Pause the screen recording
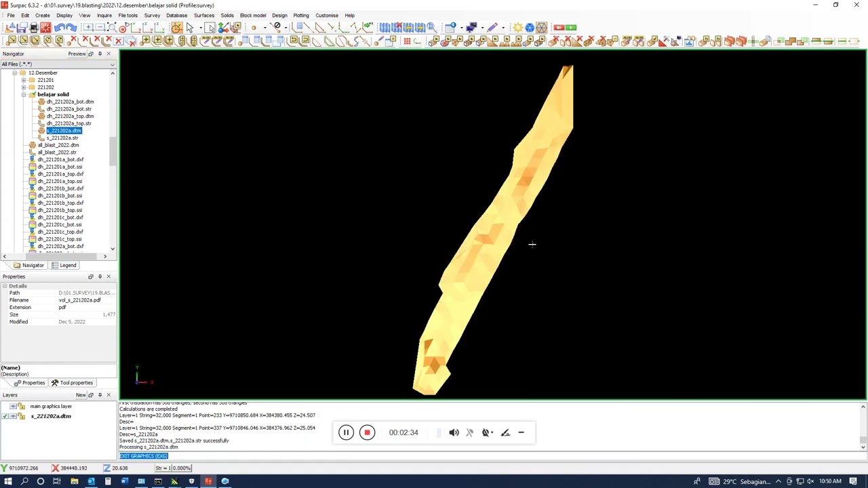868x488 pixels. click(x=346, y=432)
